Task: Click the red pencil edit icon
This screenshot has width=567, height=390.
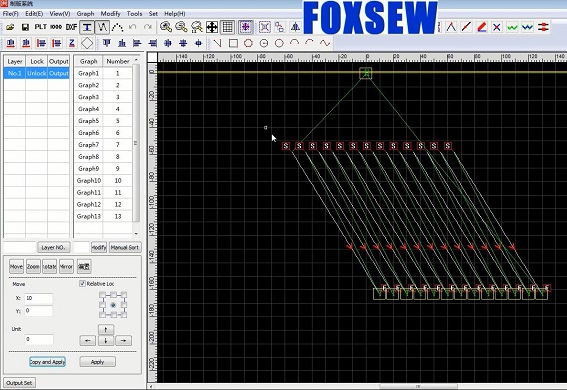Action: (x=481, y=27)
